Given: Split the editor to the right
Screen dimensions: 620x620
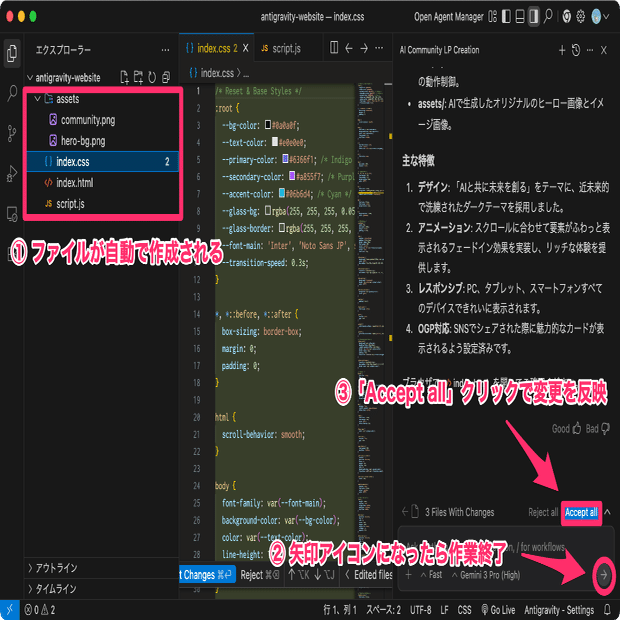Looking at the screenshot, I should (x=334, y=48).
